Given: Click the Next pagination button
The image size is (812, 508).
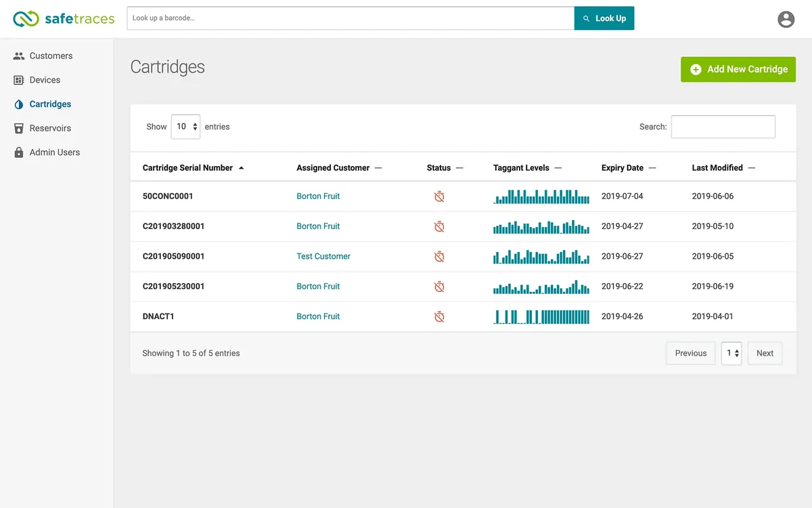Looking at the screenshot, I should [x=765, y=353].
